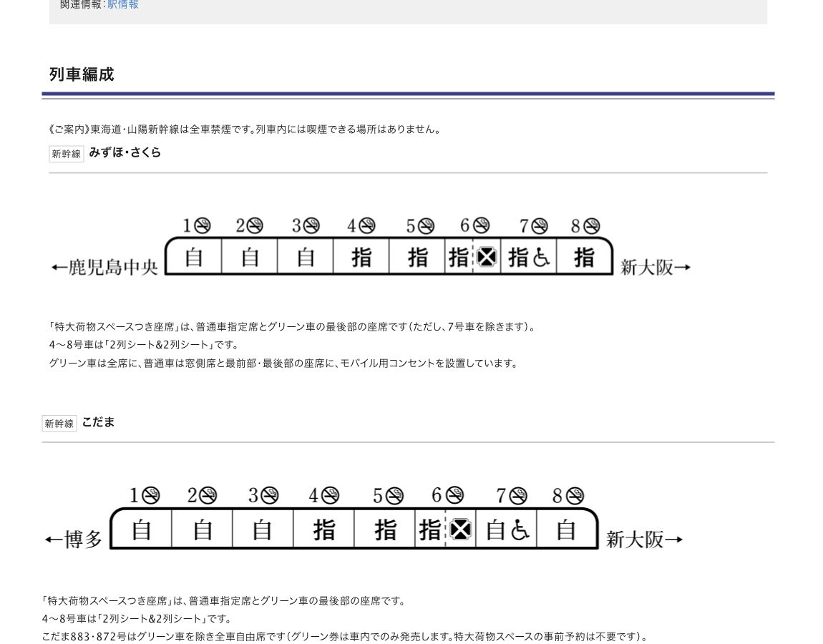Viewport: 823px width, 644px height.
Task: Click the no-smoking icon of car 8 in the みずほ・さくら diagram
Action: [592, 225]
